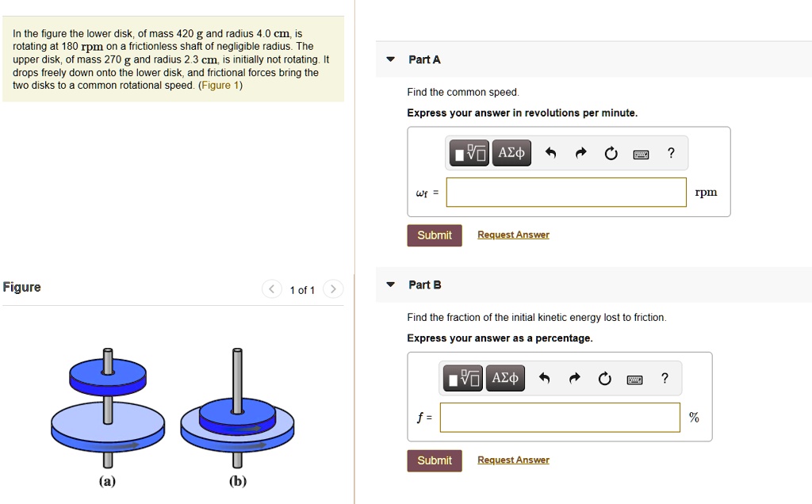
Task: Click the previous page chevron near Figure
Action: (x=270, y=288)
